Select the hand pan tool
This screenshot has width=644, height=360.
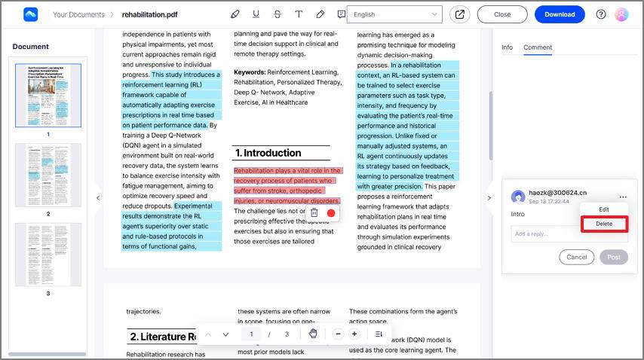tap(313, 334)
